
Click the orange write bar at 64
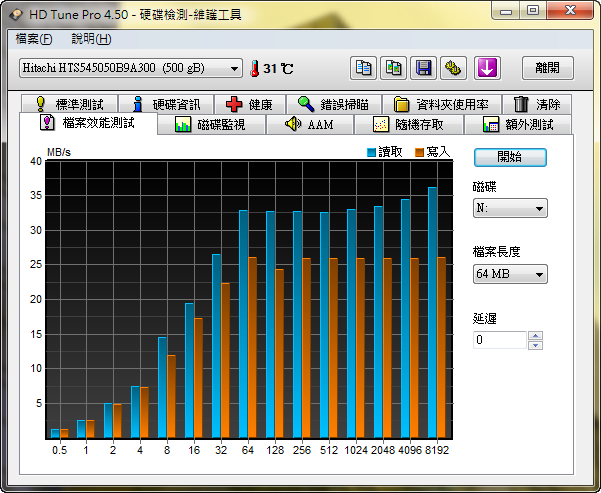253,347
